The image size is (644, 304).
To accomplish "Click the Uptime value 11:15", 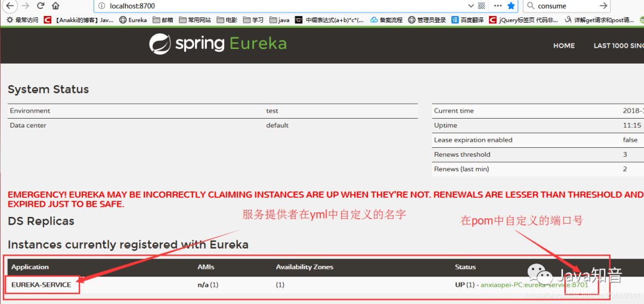I will click(632, 125).
